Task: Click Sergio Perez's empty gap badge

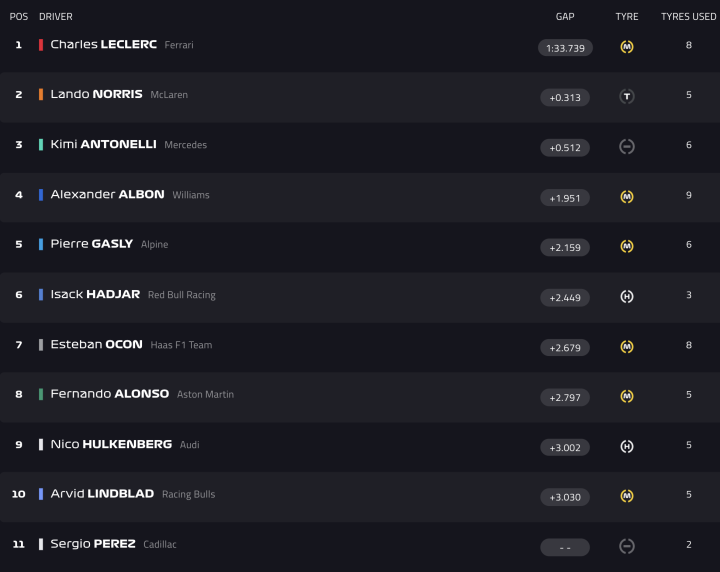Action: [565, 547]
